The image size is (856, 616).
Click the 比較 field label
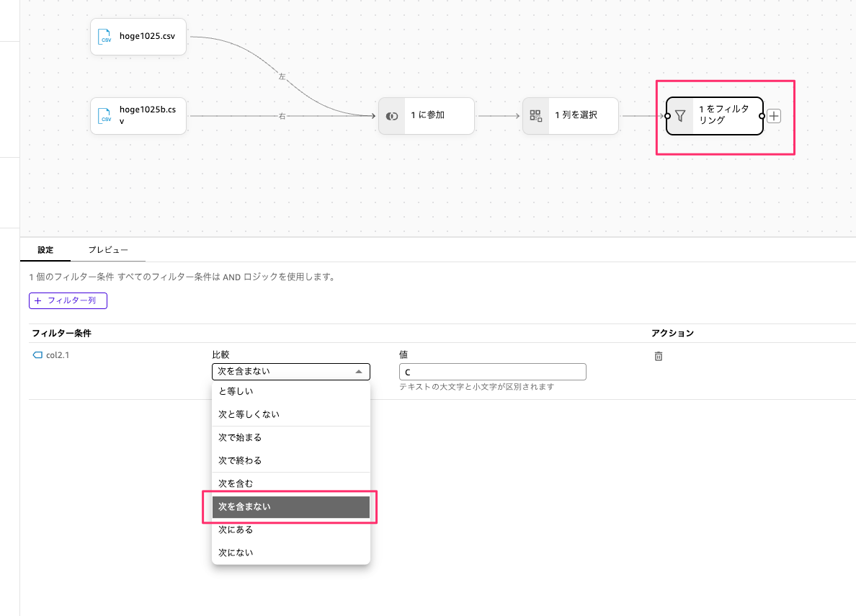click(x=220, y=354)
